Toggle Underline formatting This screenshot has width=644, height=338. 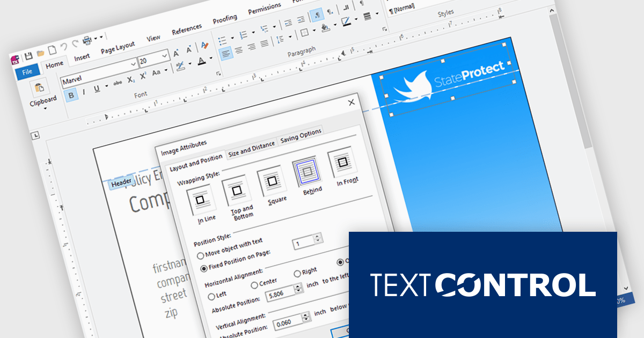coord(97,89)
